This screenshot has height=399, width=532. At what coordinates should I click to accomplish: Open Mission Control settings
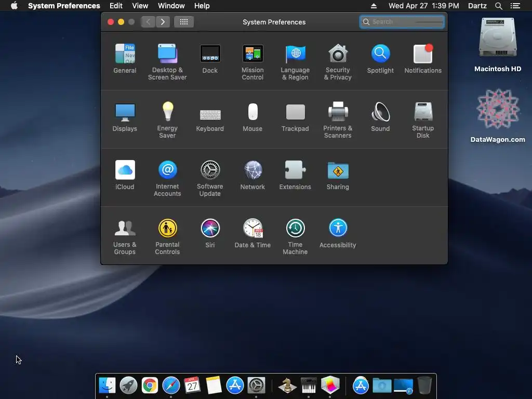coord(252,62)
